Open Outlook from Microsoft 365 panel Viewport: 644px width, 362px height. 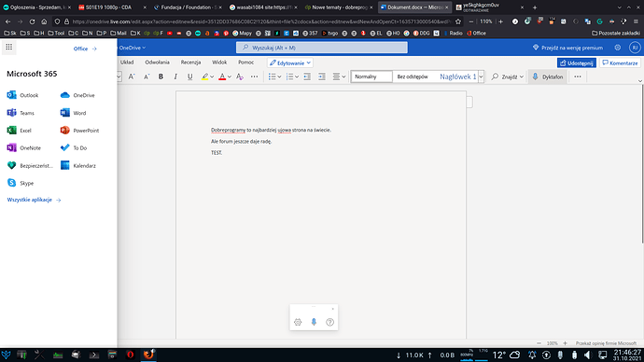[23, 95]
